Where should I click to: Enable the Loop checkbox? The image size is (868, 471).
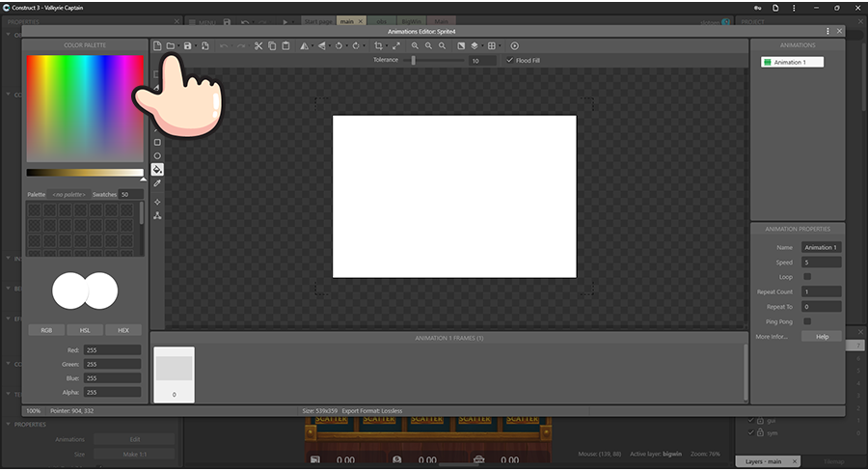pyautogui.click(x=807, y=277)
